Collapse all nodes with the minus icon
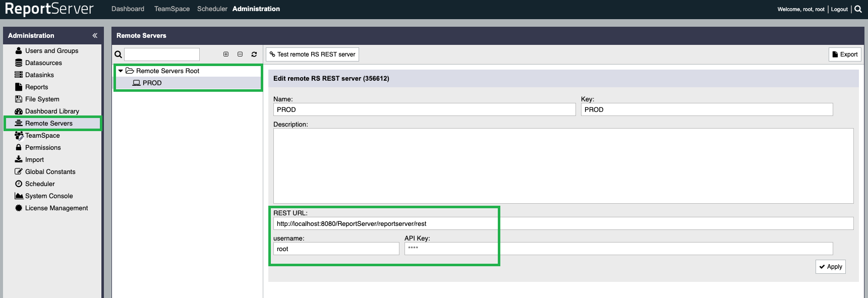The height and width of the screenshot is (298, 868). [240, 54]
